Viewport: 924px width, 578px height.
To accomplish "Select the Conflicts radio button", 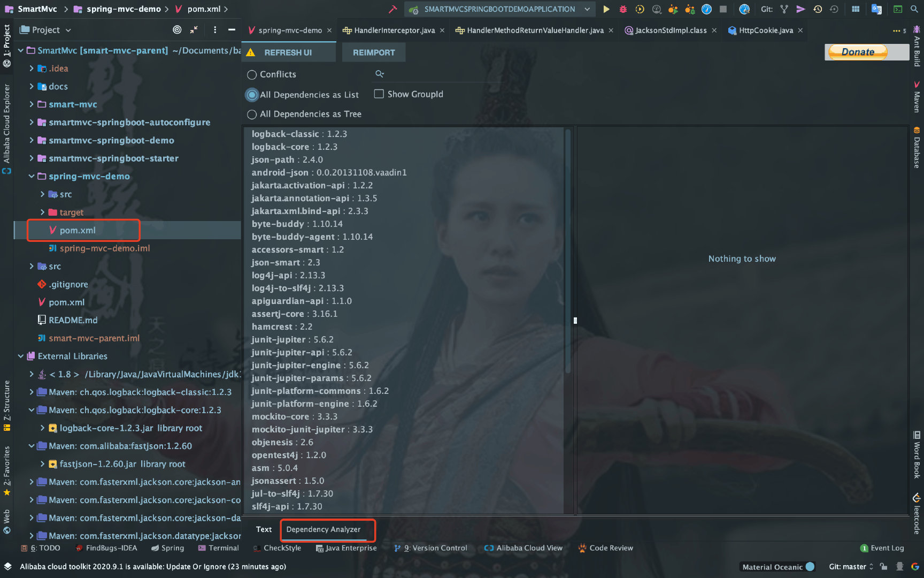I will pos(252,74).
